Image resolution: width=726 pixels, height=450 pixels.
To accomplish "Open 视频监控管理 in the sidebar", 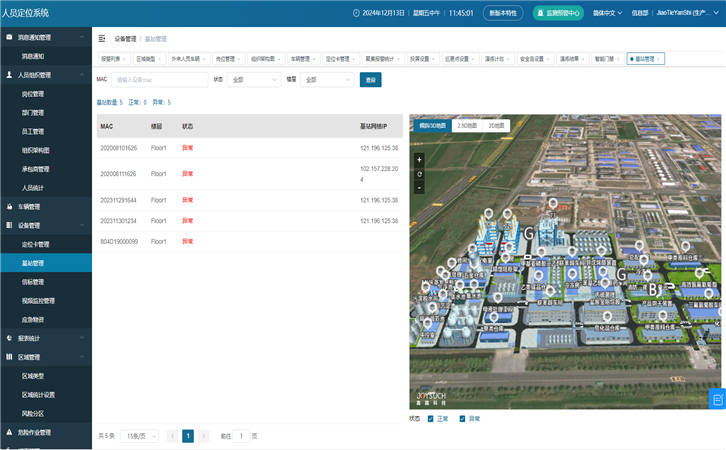I will (x=38, y=301).
